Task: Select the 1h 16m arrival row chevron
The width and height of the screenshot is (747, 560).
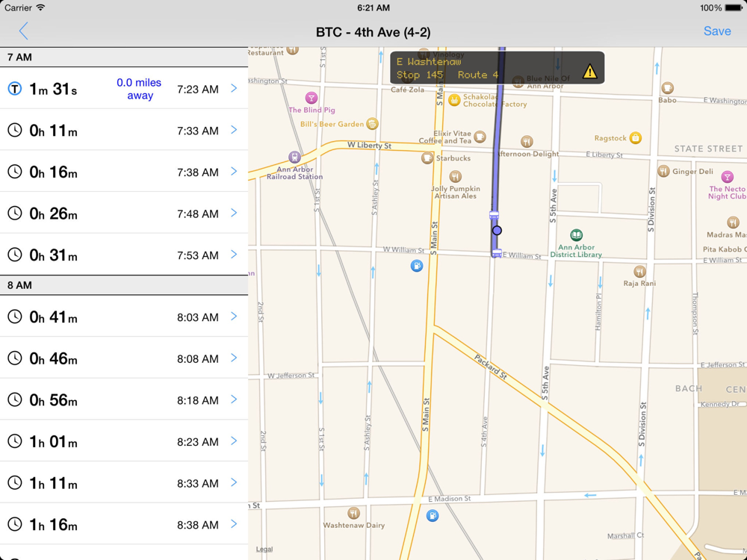Action: [x=234, y=523]
